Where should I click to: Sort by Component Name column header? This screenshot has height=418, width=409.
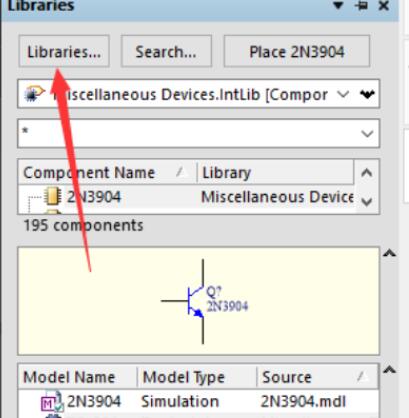click(x=107, y=172)
